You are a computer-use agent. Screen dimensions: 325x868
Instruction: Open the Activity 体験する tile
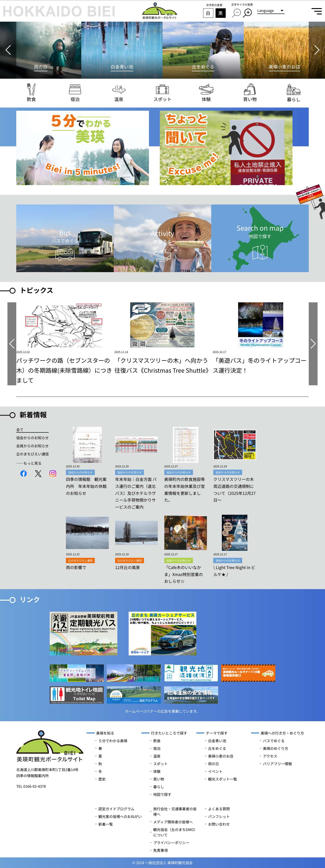click(162, 238)
